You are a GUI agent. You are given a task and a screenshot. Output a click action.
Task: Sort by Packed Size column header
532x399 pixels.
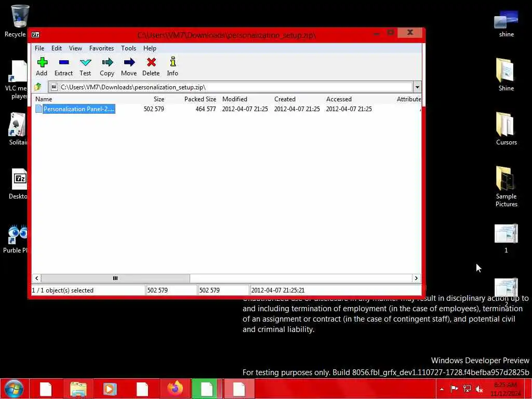pyautogui.click(x=200, y=99)
